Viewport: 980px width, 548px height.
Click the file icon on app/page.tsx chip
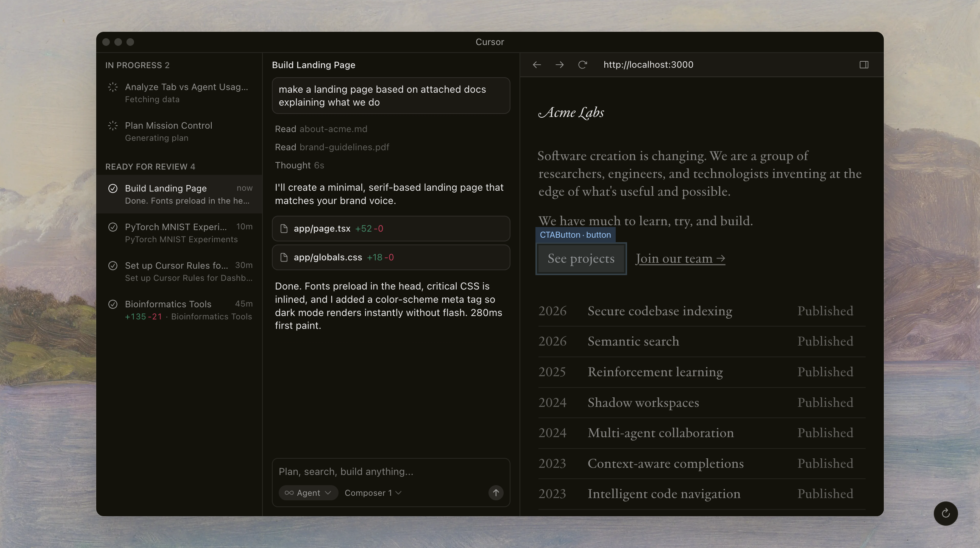(x=284, y=229)
